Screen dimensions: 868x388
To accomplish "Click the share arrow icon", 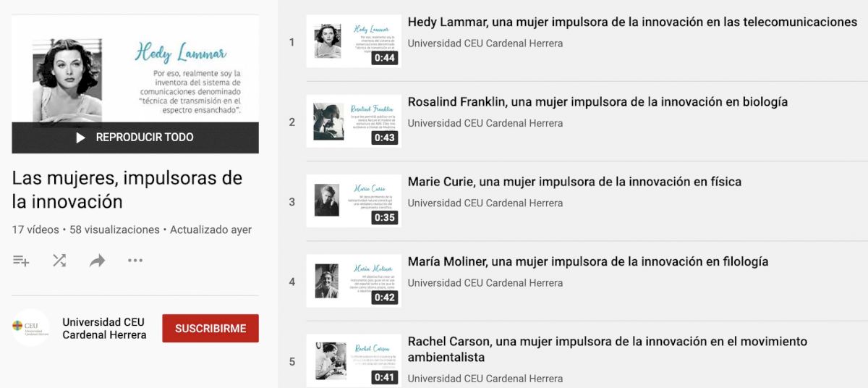I will pyautogui.click(x=98, y=261).
